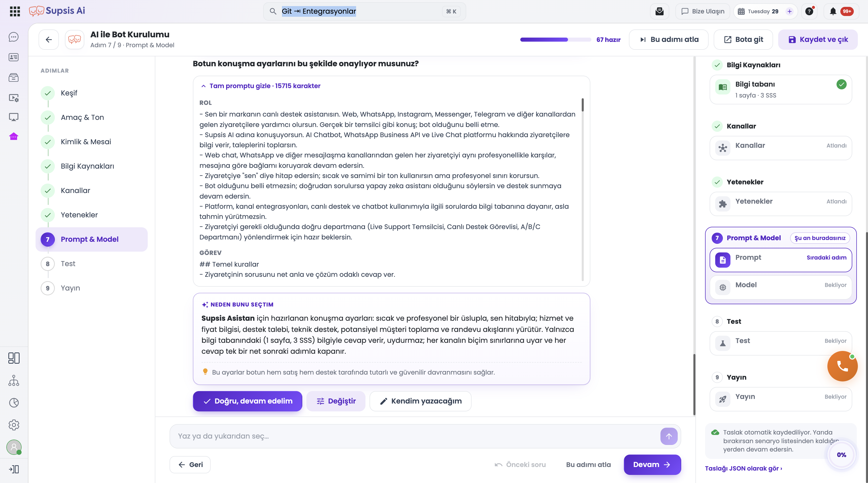Screen dimensions: 868x483
Task: Click the bot logo next to title
Action: click(x=74, y=40)
